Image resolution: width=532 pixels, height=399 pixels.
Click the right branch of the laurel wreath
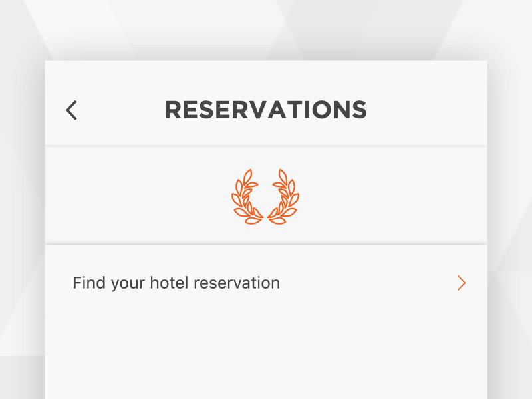point(286,196)
